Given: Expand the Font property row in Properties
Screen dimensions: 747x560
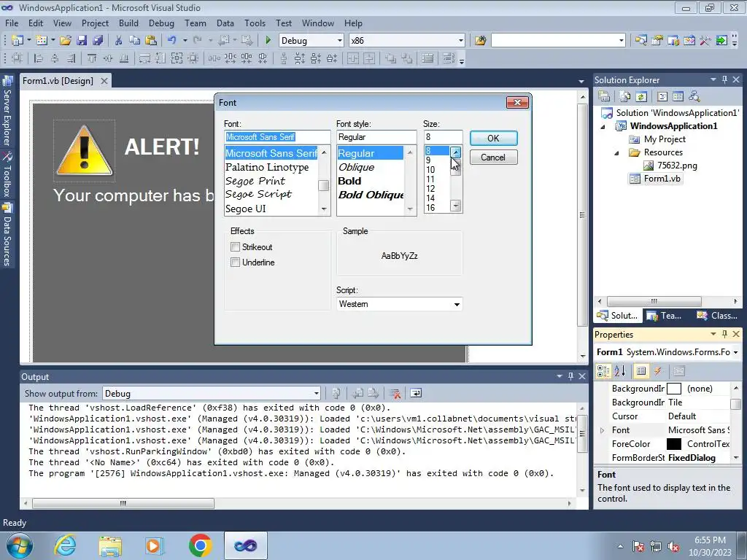Looking at the screenshot, I should [x=602, y=430].
